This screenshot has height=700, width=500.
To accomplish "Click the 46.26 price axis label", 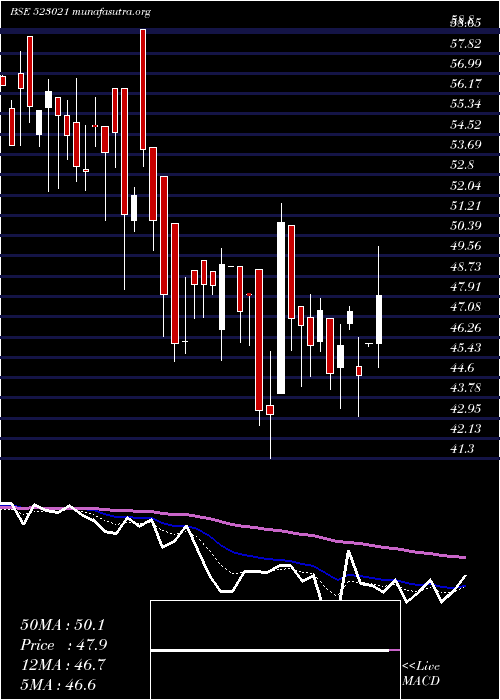I will click(x=466, y=327).
